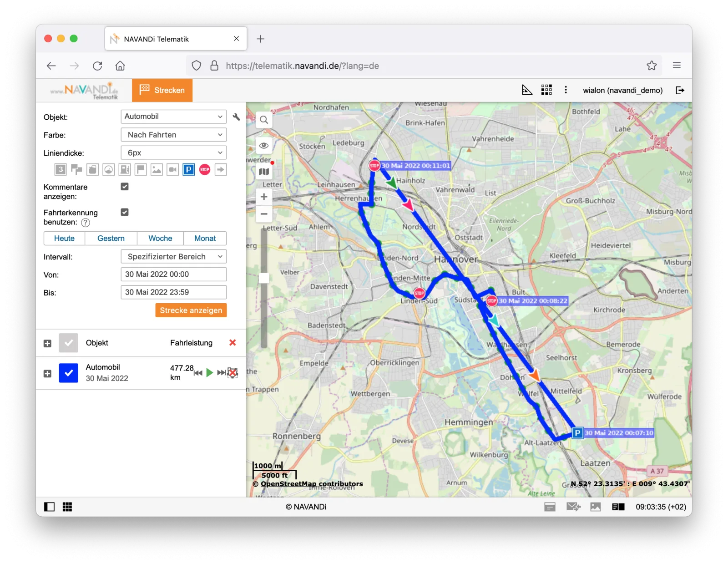Image resolution: width=728 pixels, height=564 pixels.
Task: Toggle the Fahrterkennung benutzen checkbox
Action: pyautogui.click(x=125, y=212)
